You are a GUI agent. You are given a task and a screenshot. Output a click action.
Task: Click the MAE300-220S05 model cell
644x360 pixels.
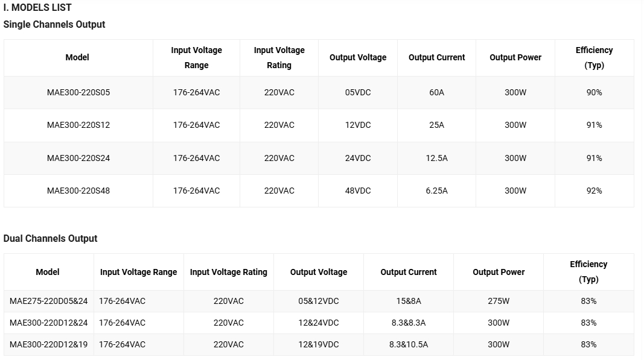78,92
